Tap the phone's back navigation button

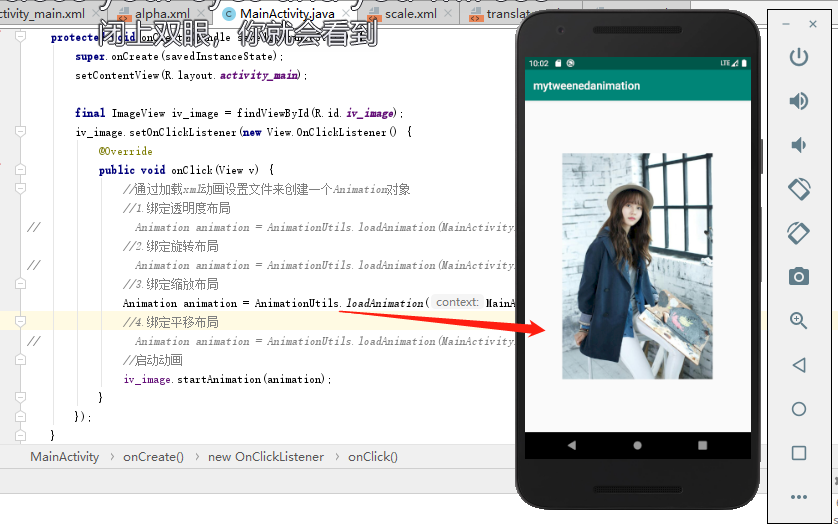(x=572, y=445)
